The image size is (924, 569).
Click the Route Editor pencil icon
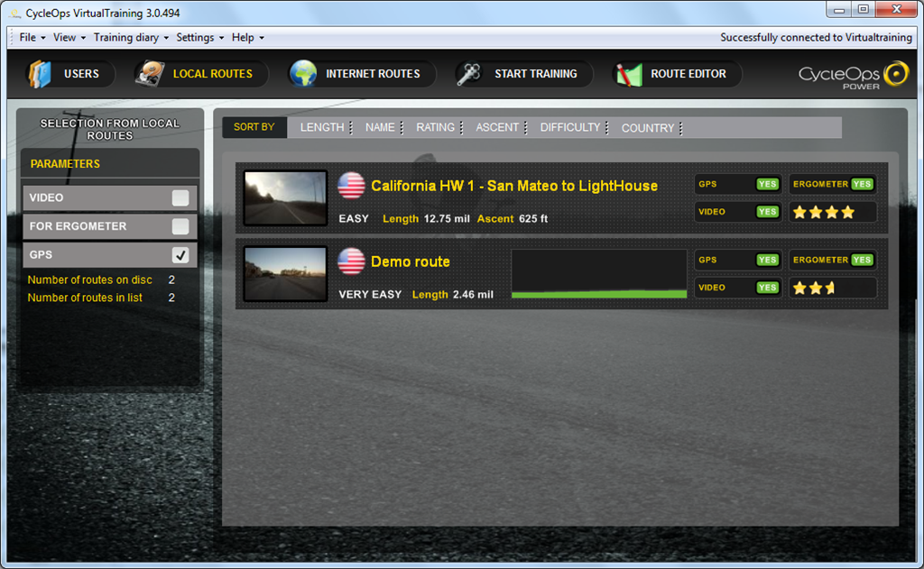coord(629,74)
